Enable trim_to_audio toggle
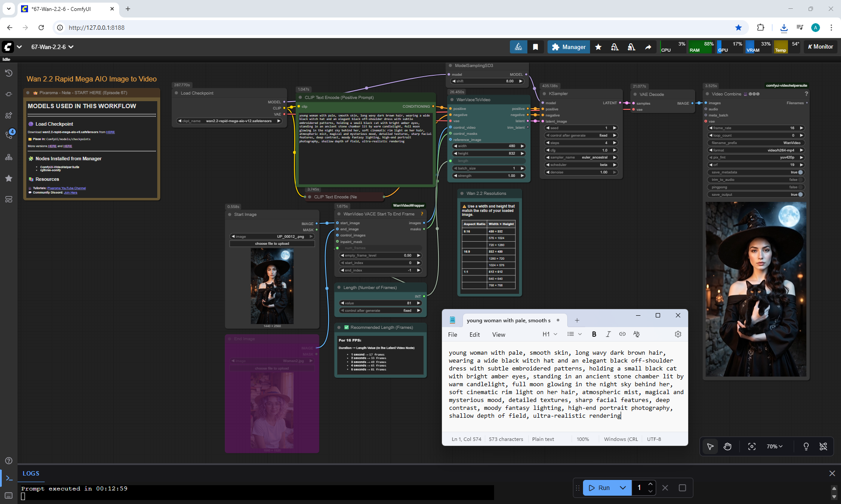 point(800,180)
